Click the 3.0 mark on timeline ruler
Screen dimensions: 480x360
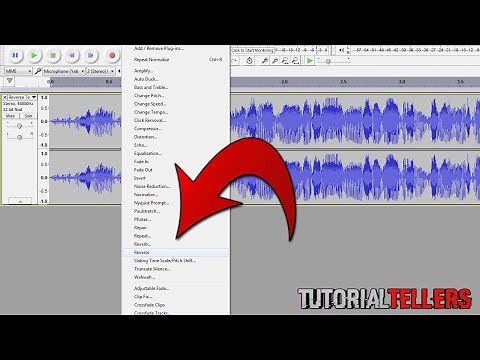[x=402, y=82]
